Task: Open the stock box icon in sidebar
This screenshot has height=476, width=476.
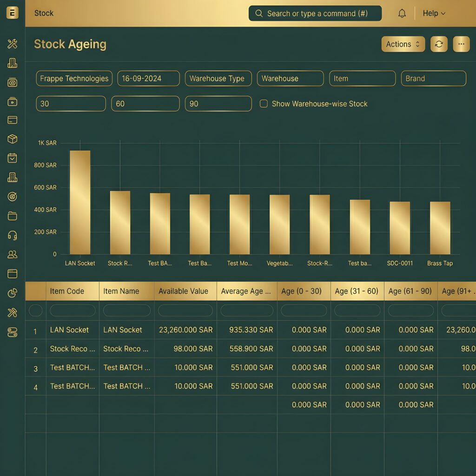Action: point(13,139)
